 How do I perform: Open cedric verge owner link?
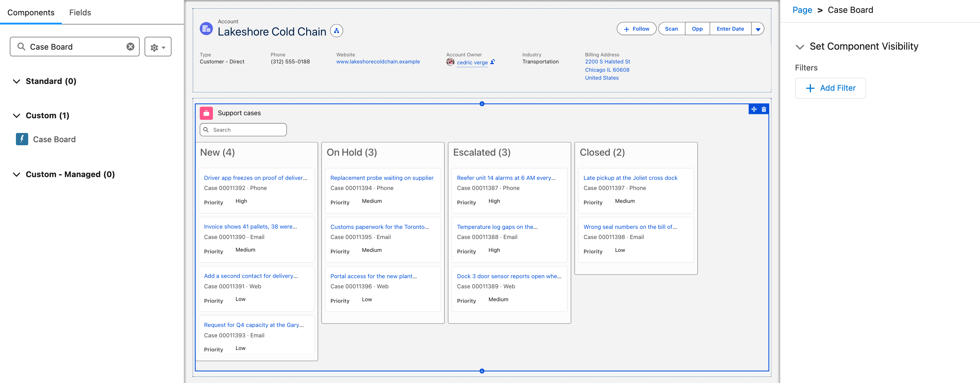pyautogui.click(x=472, y=63)
